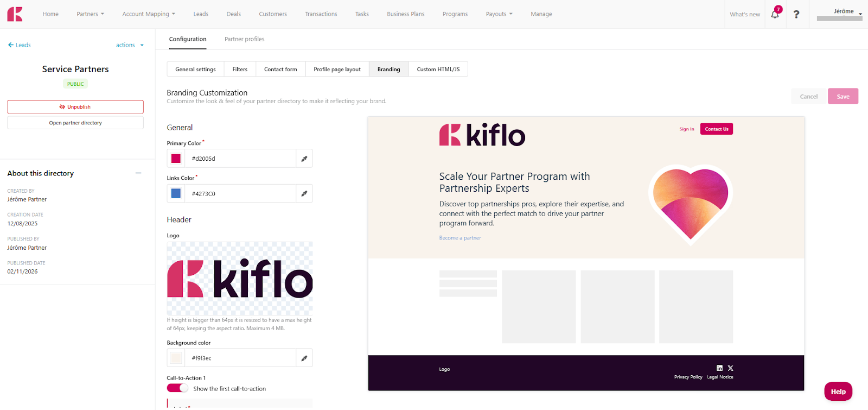Image resolution: width=868 pixels, height=410 pixels.
Task: Click the X social icon in preview footer
Action: tap(730, 368)
